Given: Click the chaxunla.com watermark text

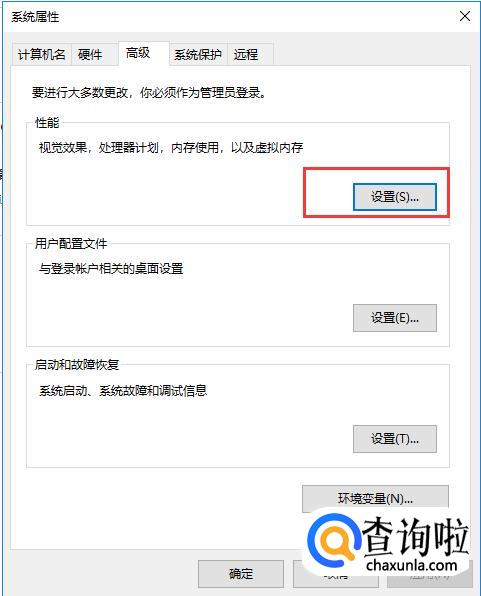Looking at the screenshot, I should (411, 565).
